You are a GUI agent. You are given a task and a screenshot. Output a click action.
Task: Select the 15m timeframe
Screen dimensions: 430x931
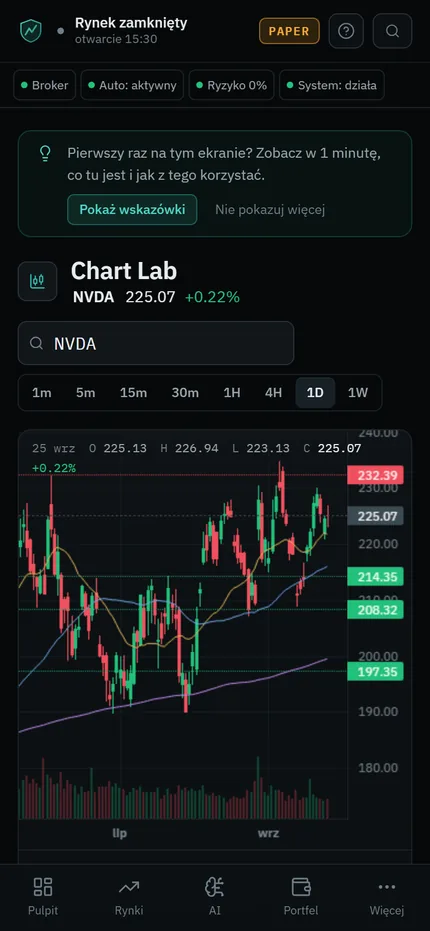click(133, 392)
